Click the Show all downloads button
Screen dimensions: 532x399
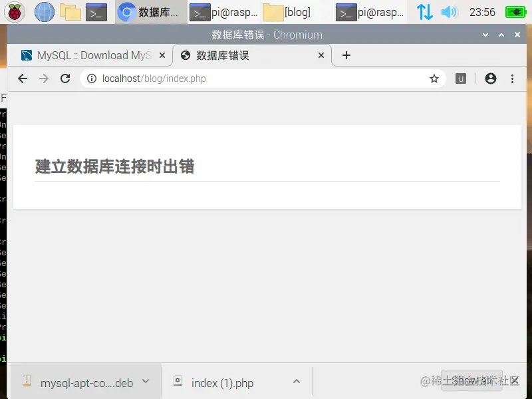tap(471, 380)
